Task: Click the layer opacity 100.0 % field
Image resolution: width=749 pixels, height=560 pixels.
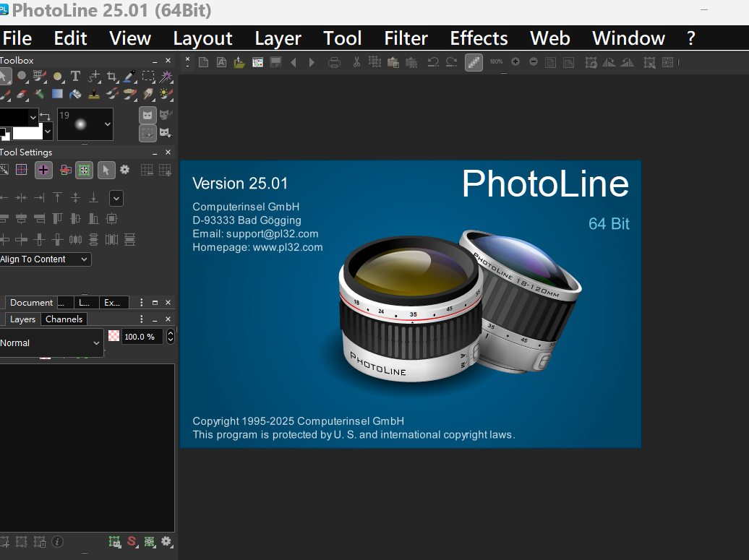Action: pyautogui.click(x=142, y=337)
